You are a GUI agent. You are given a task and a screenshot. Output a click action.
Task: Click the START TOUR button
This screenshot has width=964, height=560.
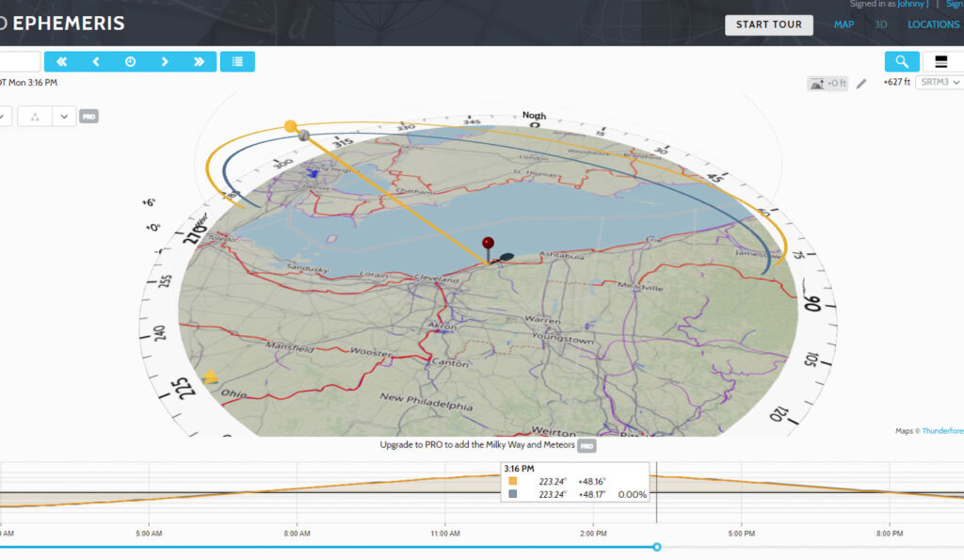(768, 24)
